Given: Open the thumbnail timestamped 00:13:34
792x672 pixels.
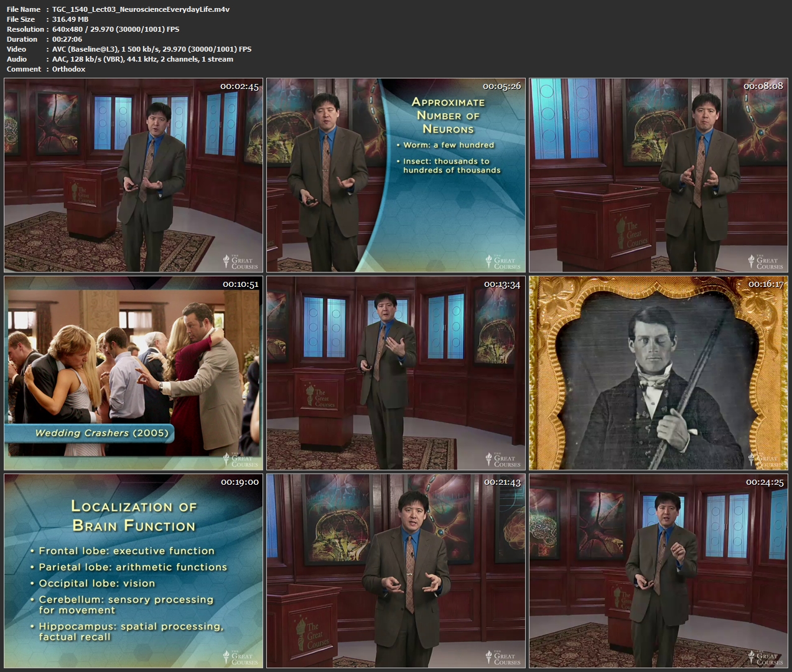Looking at the screenshot, I should pyautogui.click(x=396, y=373).
